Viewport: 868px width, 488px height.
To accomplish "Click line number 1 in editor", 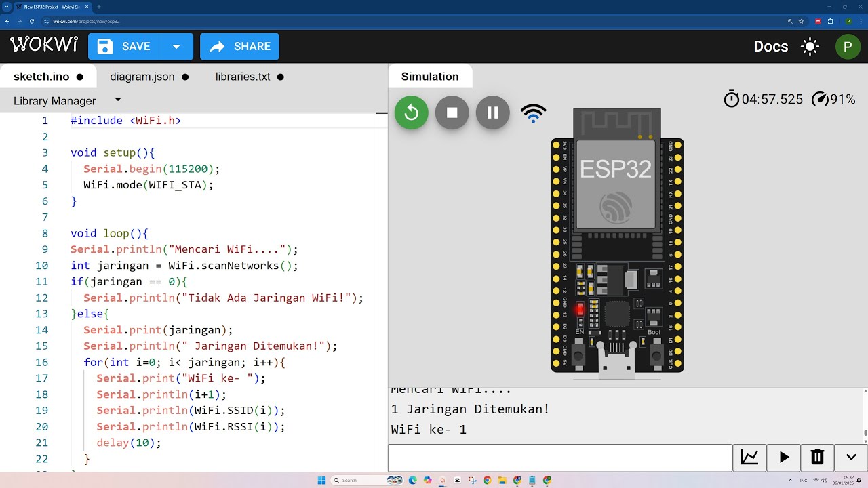I will click(45, 121).
